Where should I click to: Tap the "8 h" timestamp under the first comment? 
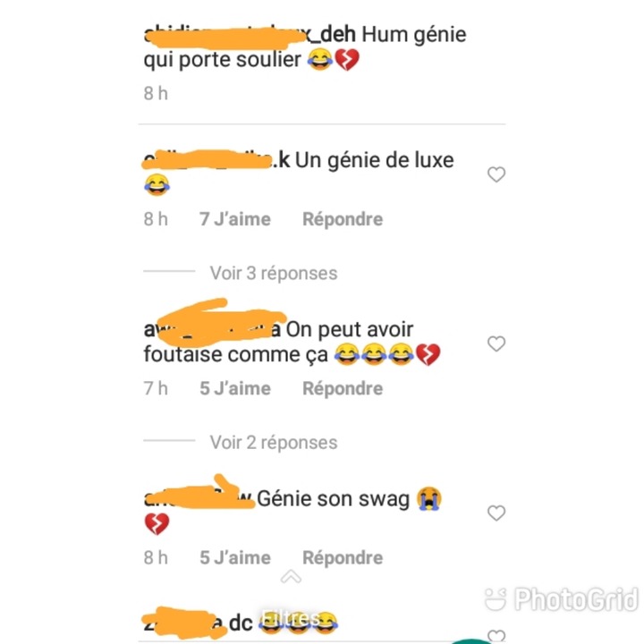tap(156, 93)
